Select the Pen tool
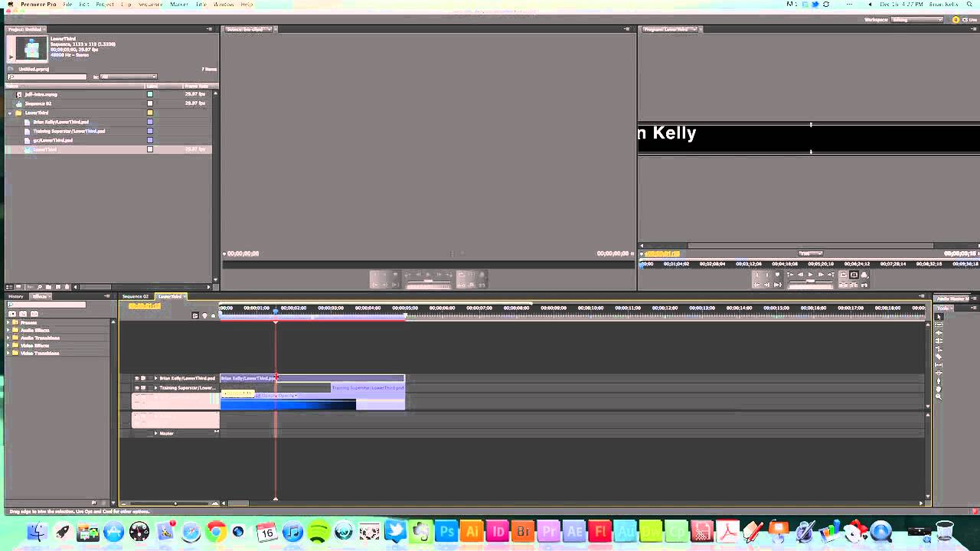 pyautogui.click(x=939, y=381)
